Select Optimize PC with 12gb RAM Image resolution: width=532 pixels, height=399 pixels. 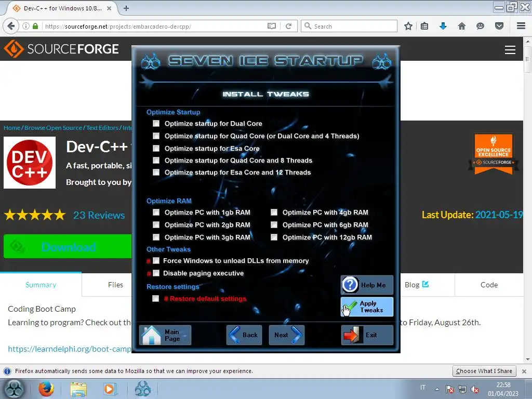coord(274,237)
